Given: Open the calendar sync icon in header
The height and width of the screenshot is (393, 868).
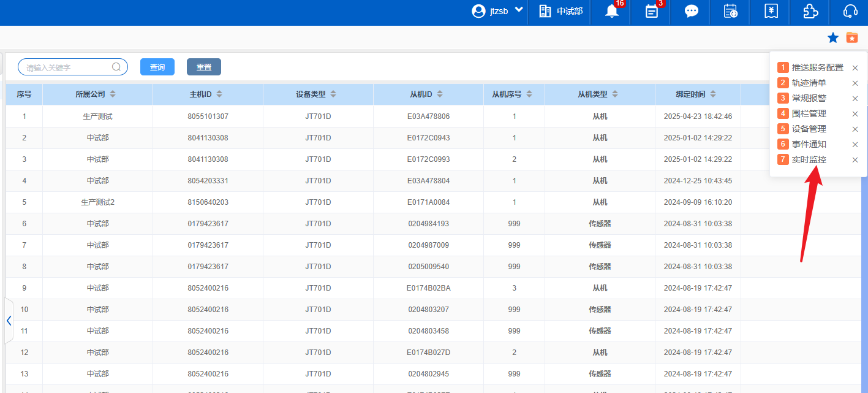Looking at the screenshot, I should pyautogui.click(x=731, y=12).
